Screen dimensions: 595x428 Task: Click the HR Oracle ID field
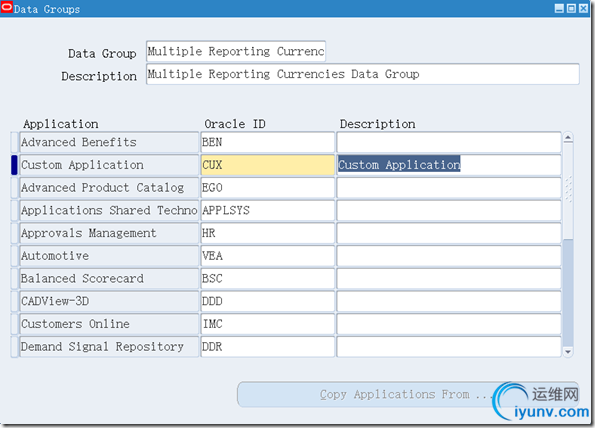pos(268,233)
